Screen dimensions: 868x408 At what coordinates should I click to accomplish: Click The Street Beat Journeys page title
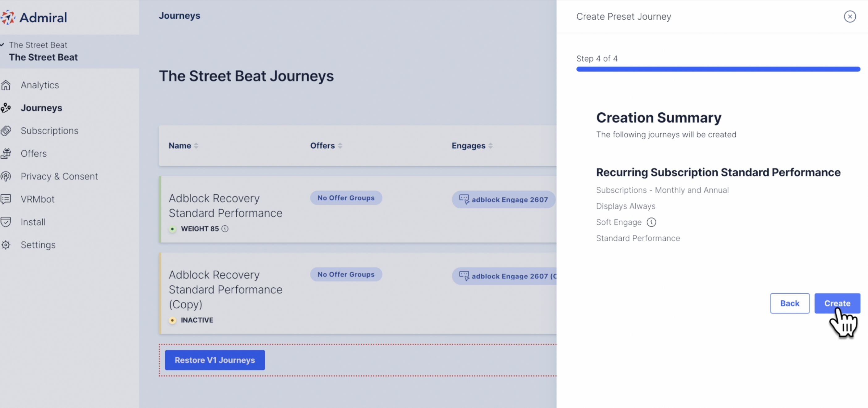246,76
